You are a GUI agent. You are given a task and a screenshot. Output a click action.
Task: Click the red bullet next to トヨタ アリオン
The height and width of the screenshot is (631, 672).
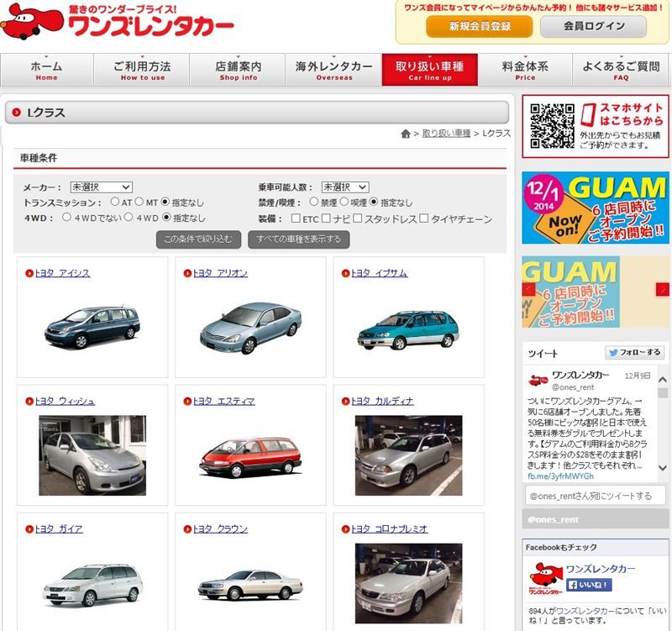(187, 273)
